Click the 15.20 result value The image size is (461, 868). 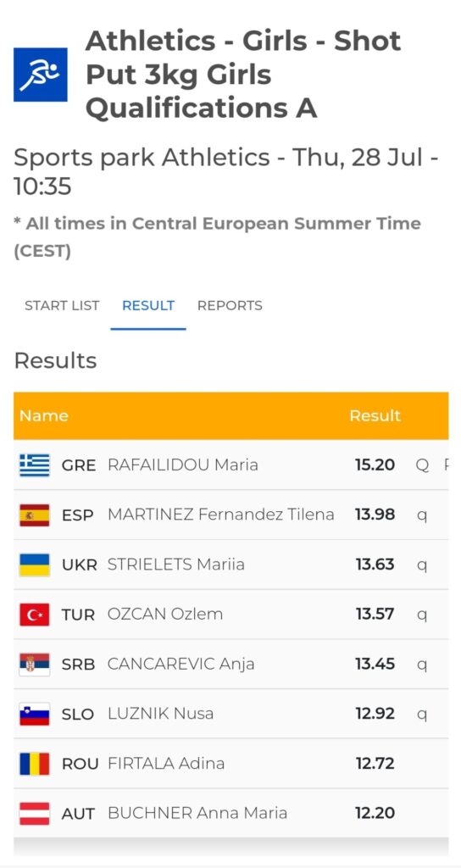[x=375, y=465]
